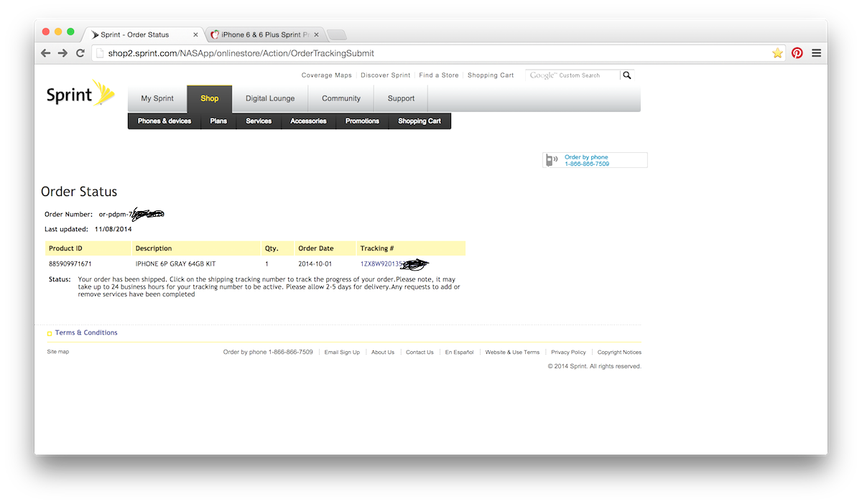Viewport: 862px width, 504px height.
Task: Select the IPHONE 6P GRAY 64GB KIT text
Action: 175,264
